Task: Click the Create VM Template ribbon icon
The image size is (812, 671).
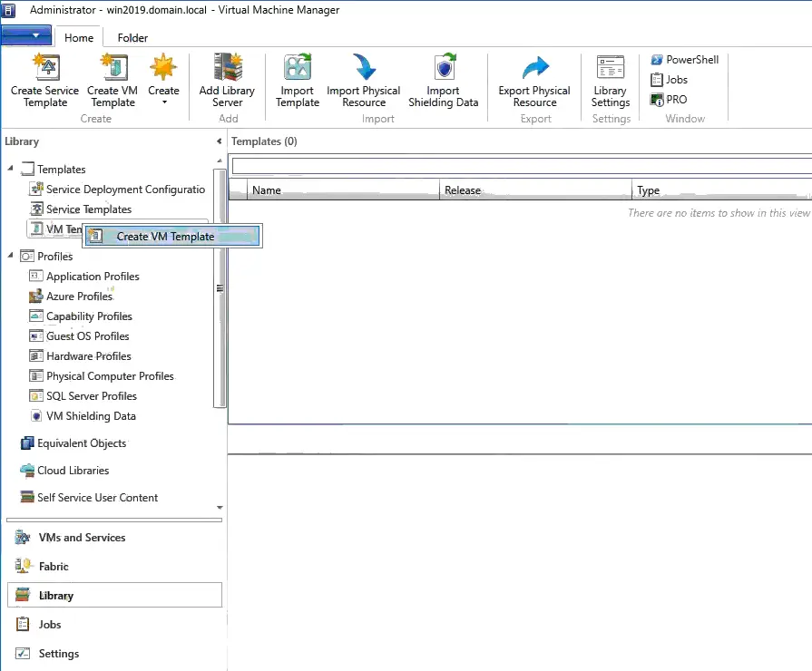Action: click(x=114, y=67)
